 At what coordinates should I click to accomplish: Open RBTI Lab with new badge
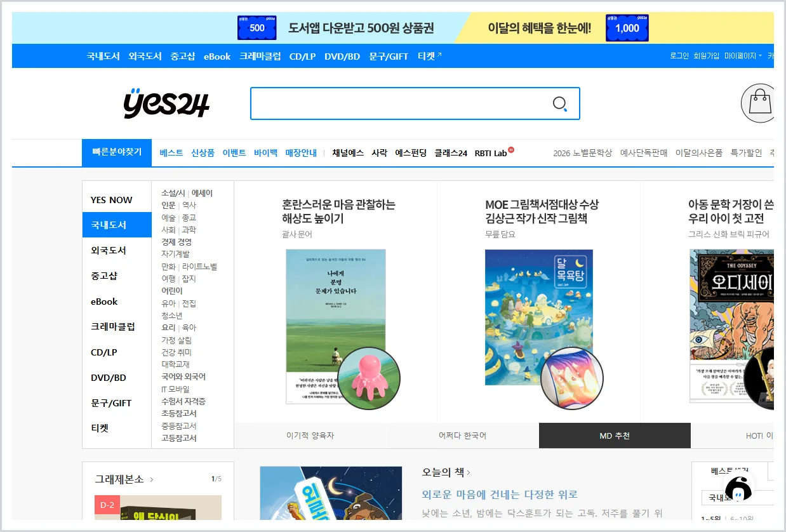pos(494,153)
